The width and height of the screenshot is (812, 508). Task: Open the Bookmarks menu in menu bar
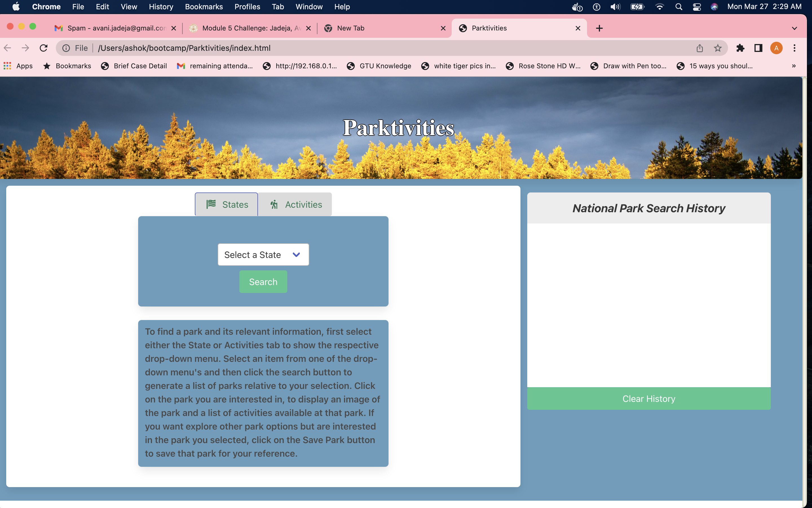[x=204, y=7]
